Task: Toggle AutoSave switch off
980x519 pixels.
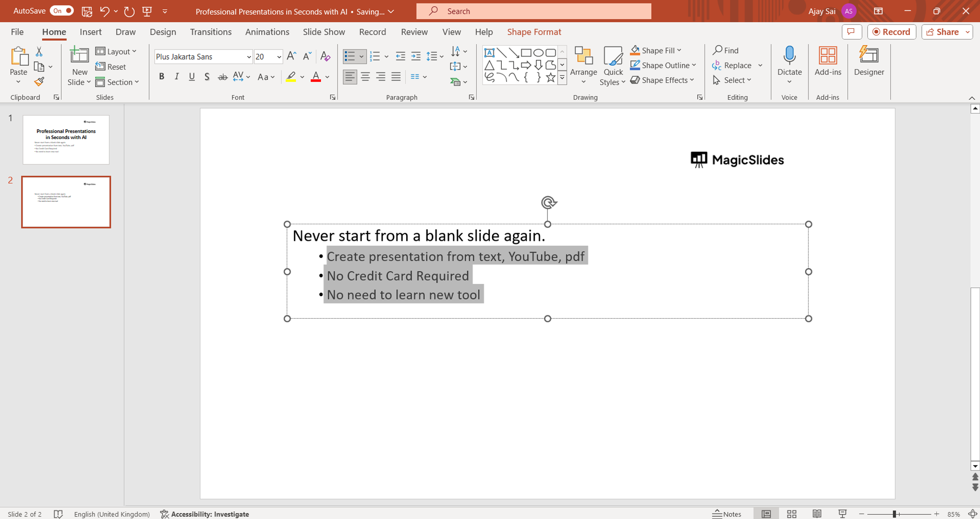Action: (x=61, y=11)
